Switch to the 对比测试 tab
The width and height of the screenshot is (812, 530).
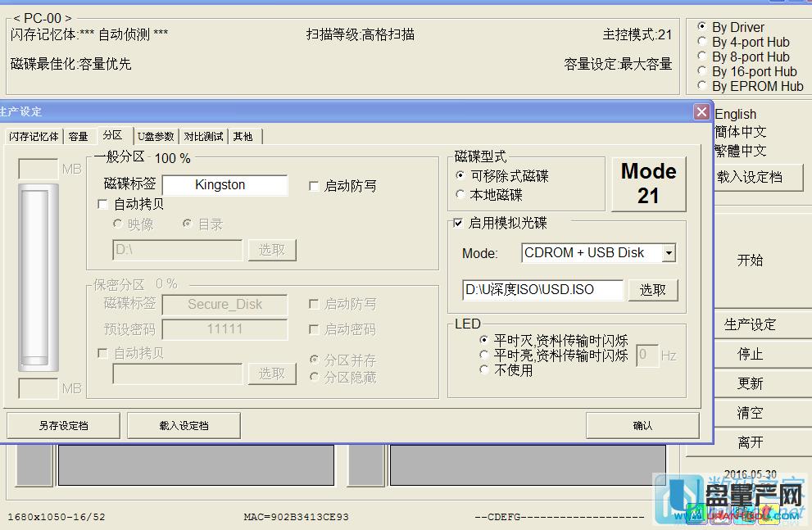click(x=202, y=136)
